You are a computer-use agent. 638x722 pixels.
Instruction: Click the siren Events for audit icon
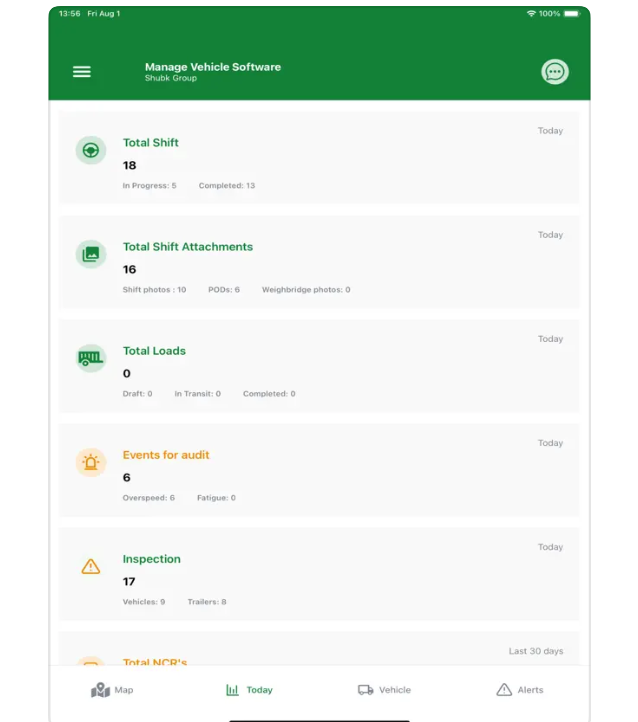tap(91, 462)
